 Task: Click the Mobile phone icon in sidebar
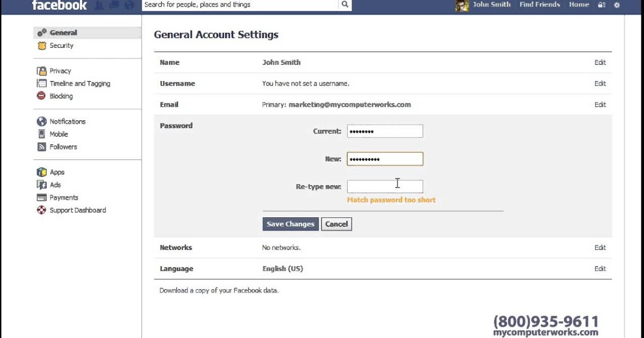pos(42,134)
